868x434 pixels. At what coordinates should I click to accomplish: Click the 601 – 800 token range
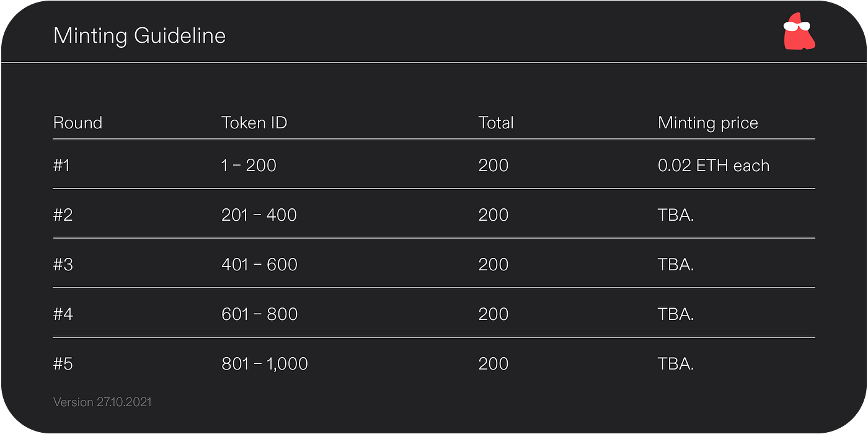point(259,314)
